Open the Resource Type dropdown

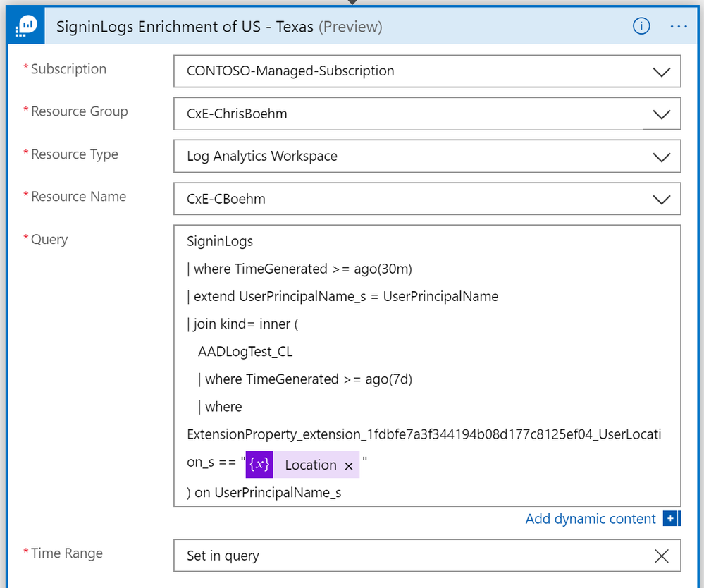pyautogui.click(x=661, y=157)
